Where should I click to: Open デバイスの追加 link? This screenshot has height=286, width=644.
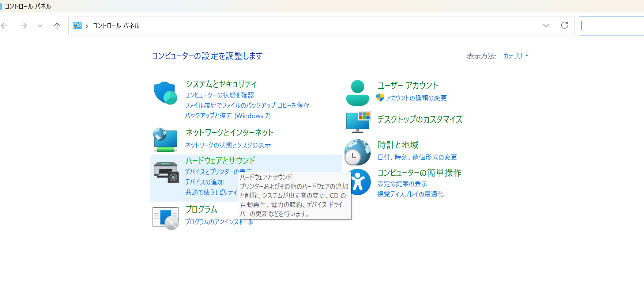[204, 182]
